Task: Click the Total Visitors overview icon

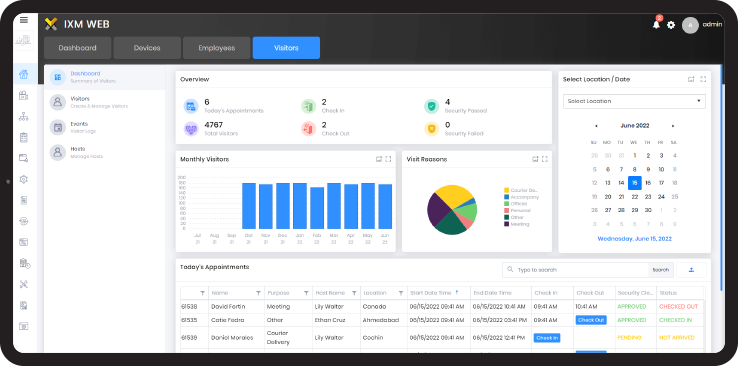Action: 191,128
